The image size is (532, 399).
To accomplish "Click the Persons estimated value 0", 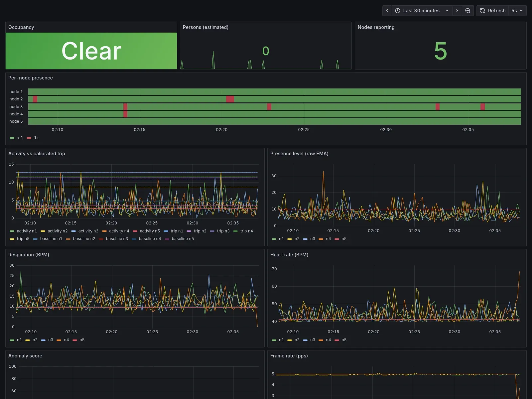I will (x=266, y=51).
